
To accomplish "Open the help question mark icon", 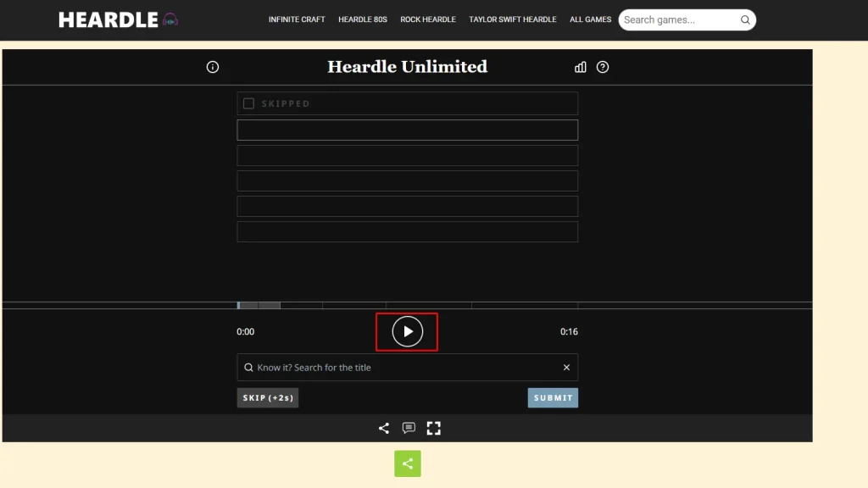I will point(603,67).
